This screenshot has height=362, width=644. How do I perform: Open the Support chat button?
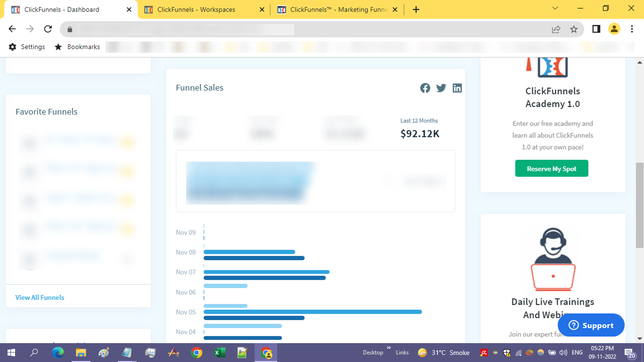[x=591, y=325]
